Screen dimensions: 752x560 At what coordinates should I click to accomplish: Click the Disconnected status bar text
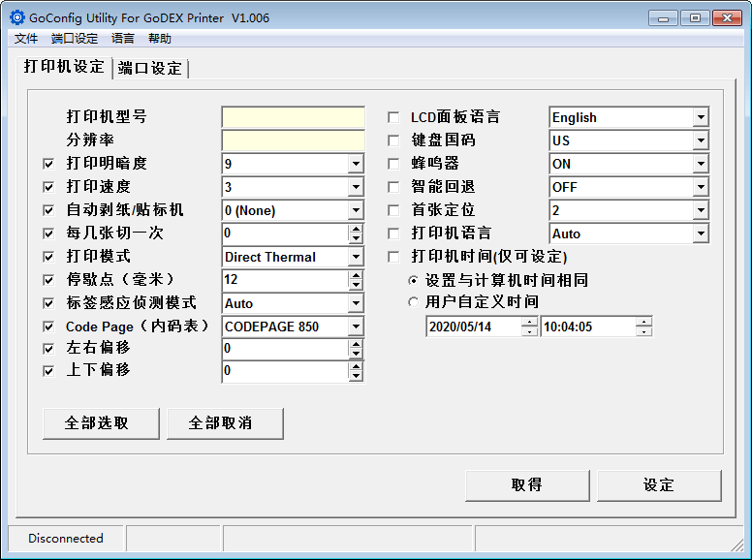point(66,539)
